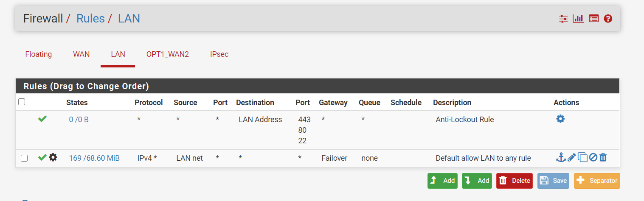Open the filter sliders icon in header
Screen dimensions: 644x201
pos(563,19)
